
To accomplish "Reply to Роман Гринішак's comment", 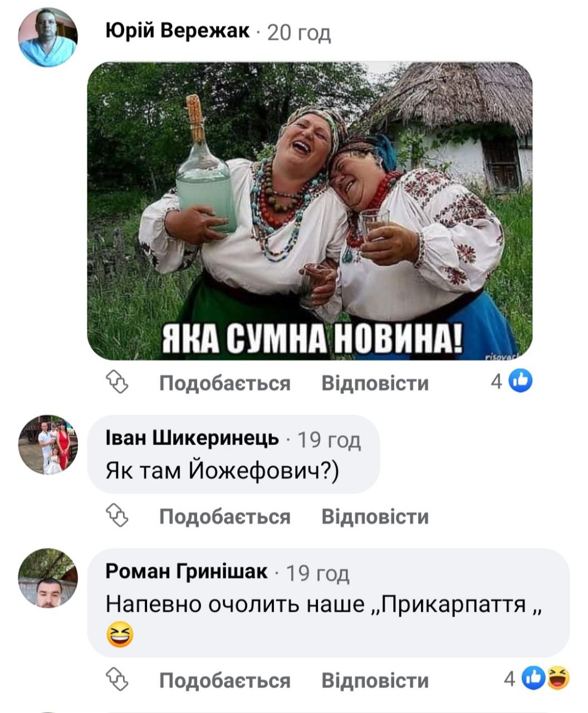I will (x=375, y=680).
